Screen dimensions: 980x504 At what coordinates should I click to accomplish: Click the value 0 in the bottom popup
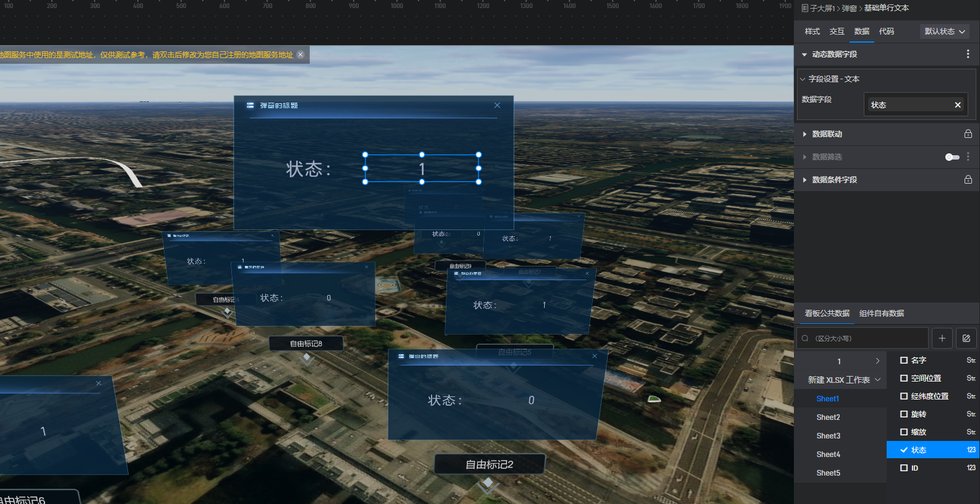(531, 401)
